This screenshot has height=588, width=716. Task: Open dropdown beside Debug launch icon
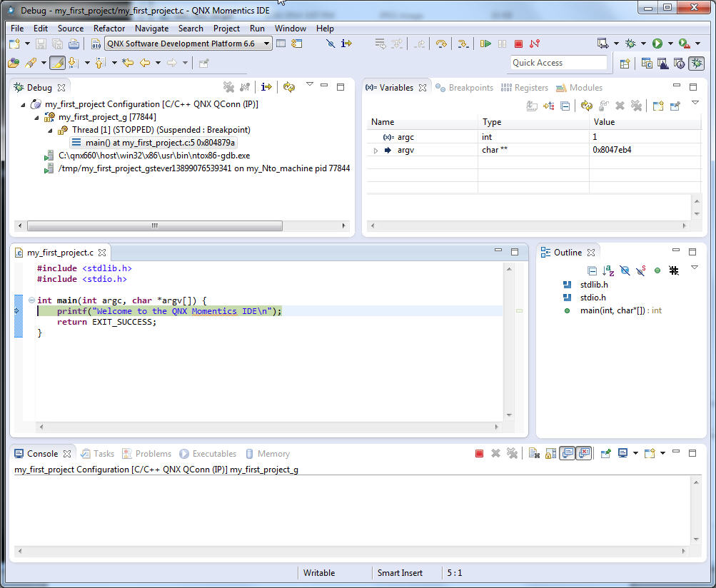(643, 44)
